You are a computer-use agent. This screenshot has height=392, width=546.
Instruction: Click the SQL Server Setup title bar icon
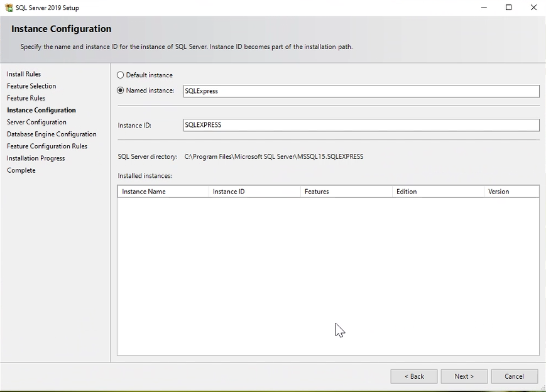(x=9, y=8)
